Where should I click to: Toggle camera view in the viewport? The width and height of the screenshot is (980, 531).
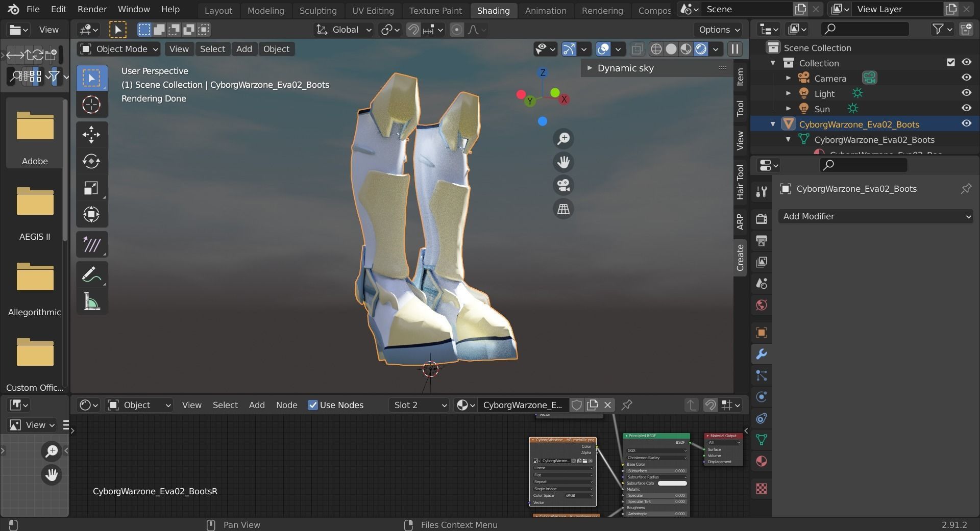[x=563, y=185]
